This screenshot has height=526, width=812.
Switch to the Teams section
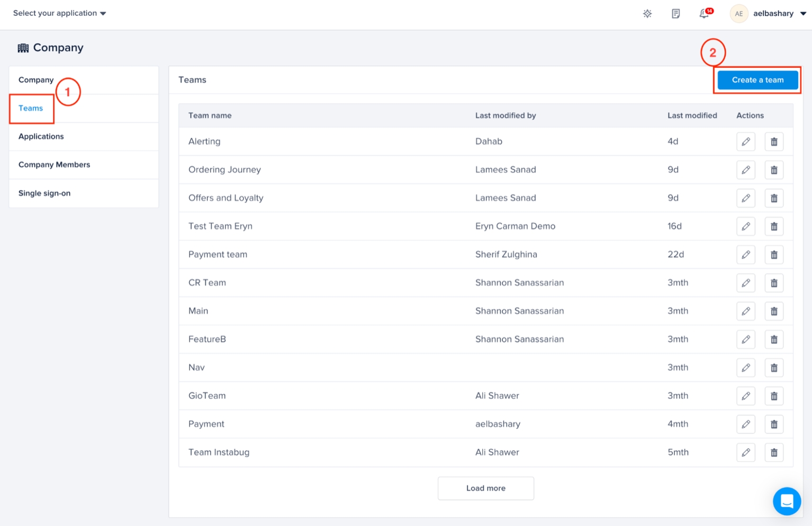(x=31, y=108)
